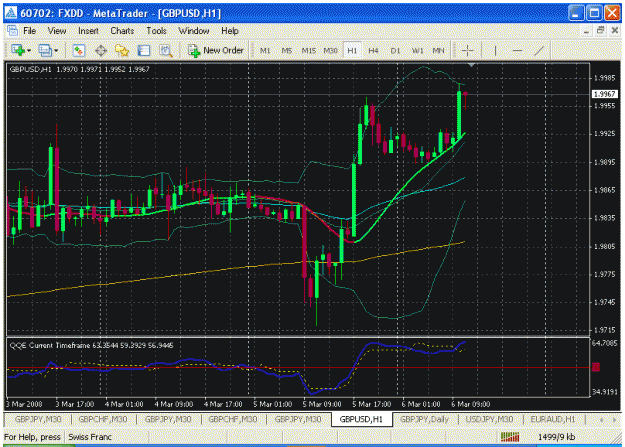Switch to the USDJPY,M30 chart tab
Viewport: 625px width, 447px height.
489,419
